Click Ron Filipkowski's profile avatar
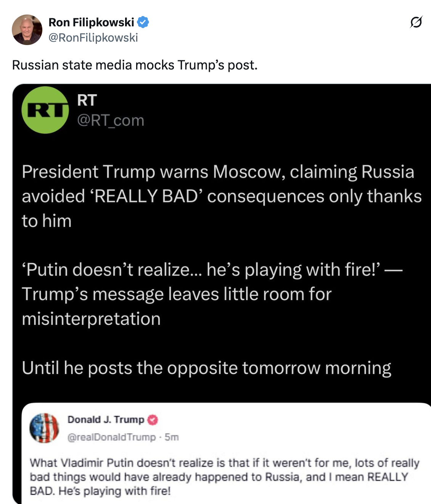 (x=27, y=30)
